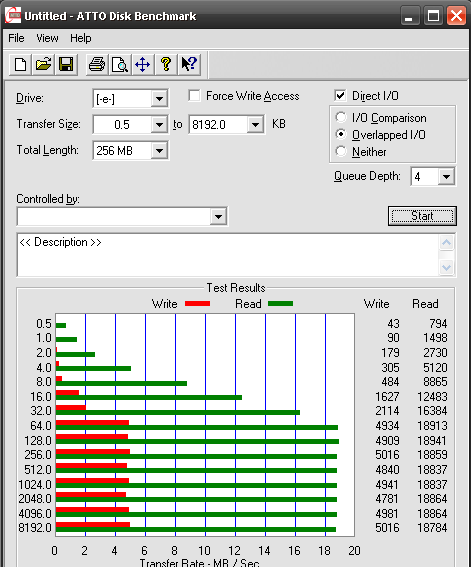Uncheck the Direct I/O checkbox

(340, 95)
